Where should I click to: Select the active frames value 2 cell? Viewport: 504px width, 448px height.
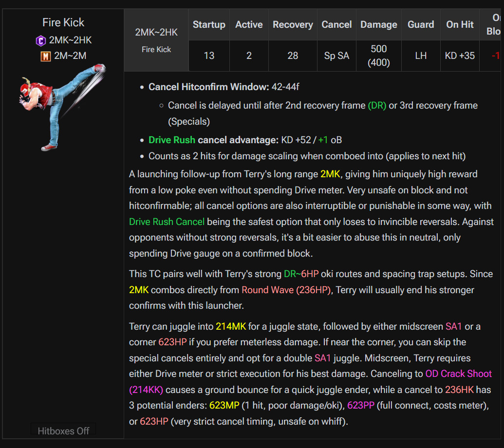(x=249, y=56)
